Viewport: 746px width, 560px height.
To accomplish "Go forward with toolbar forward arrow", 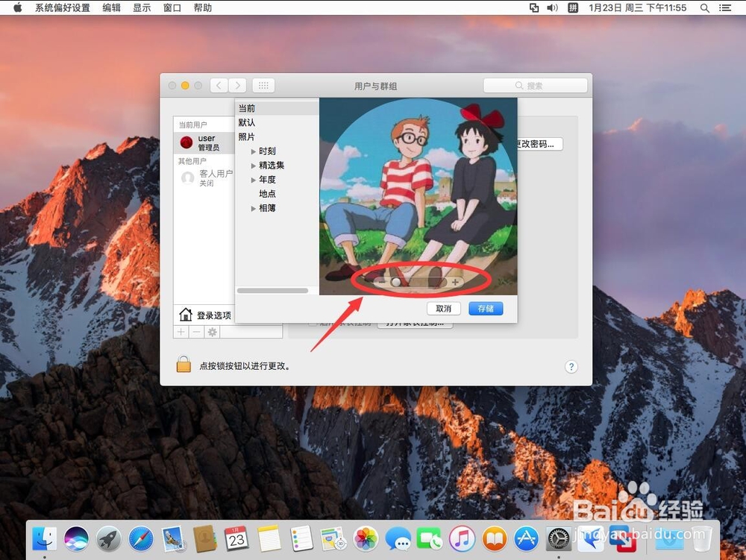I will click(x=237, y=86).
